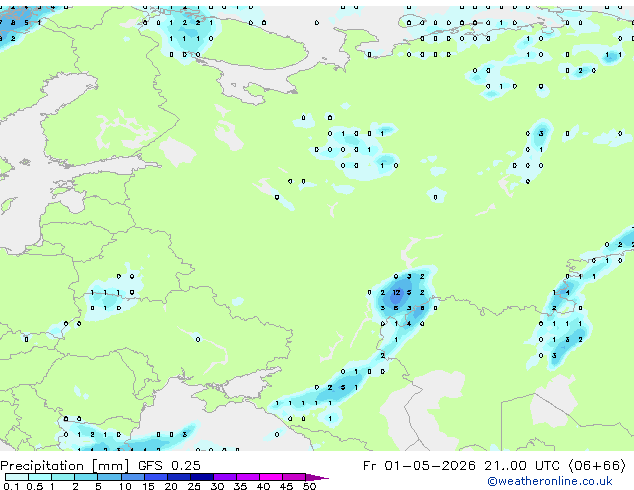Open the weatheronline.co.uk copyright link
The image size is (634, 490).
(x=550, y=481)
